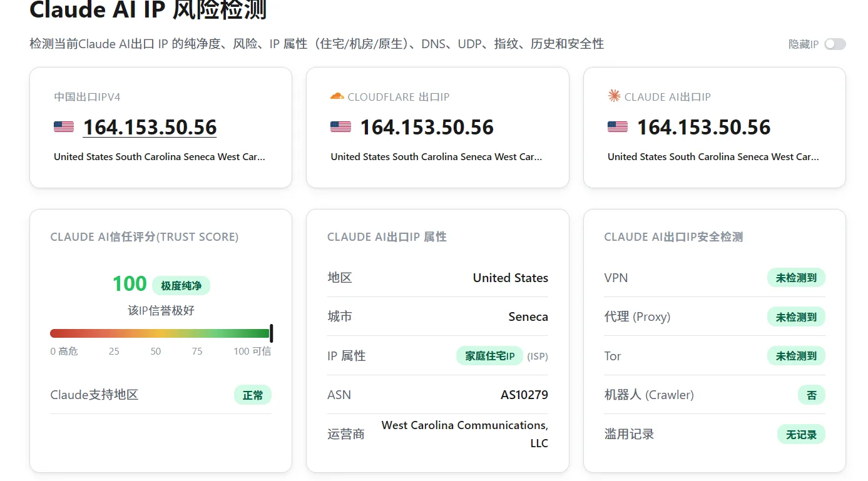Screen dimensions: 868x481
Task: Click the 0 高危 scale label
Action: coord(64,352)
